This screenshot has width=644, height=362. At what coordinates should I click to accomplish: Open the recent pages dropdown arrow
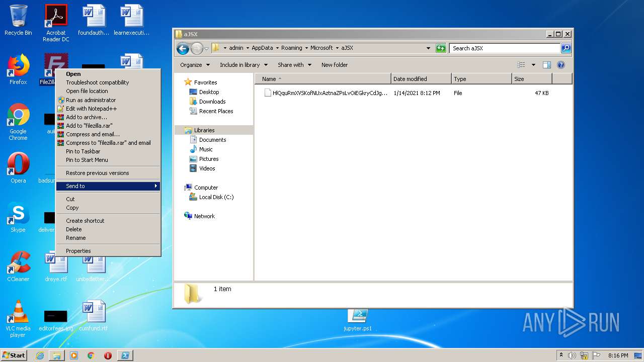coord(206,49)
